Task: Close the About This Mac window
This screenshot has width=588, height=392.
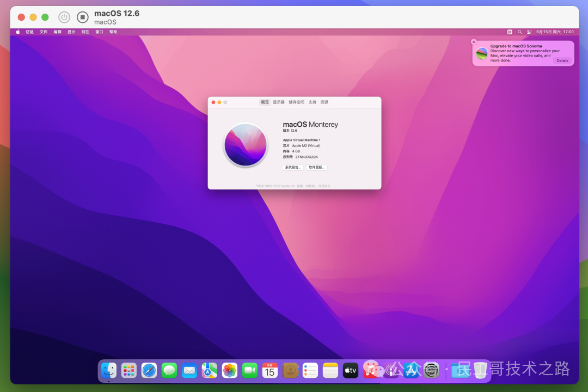Action: (x=213, y=102)
